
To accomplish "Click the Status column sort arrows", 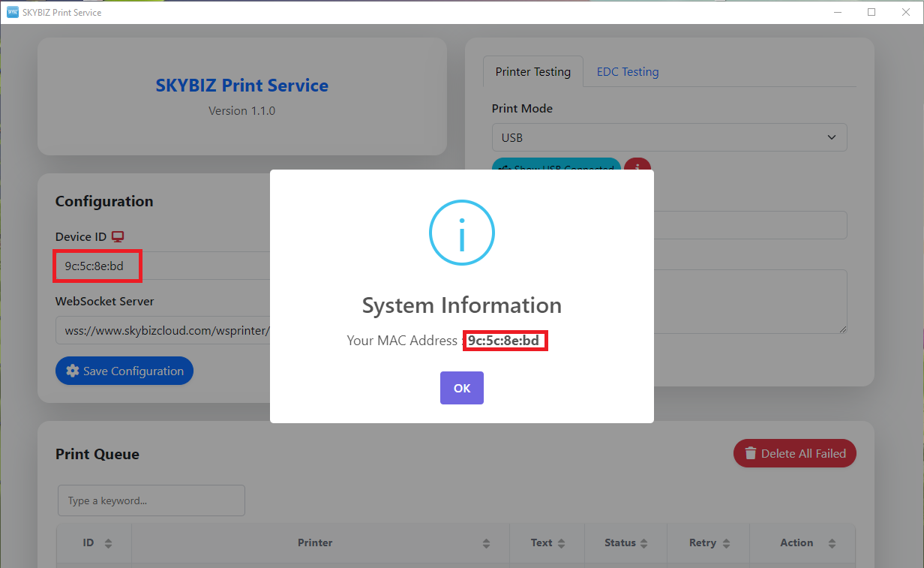I will pyautogui.click(x=644, y=543).
